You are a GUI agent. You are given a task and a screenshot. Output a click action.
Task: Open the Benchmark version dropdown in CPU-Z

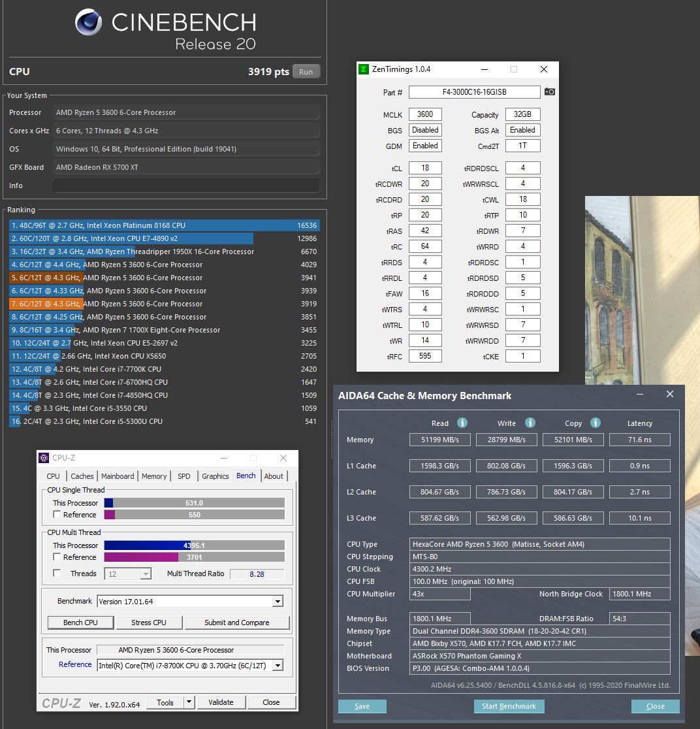point(278,601)
